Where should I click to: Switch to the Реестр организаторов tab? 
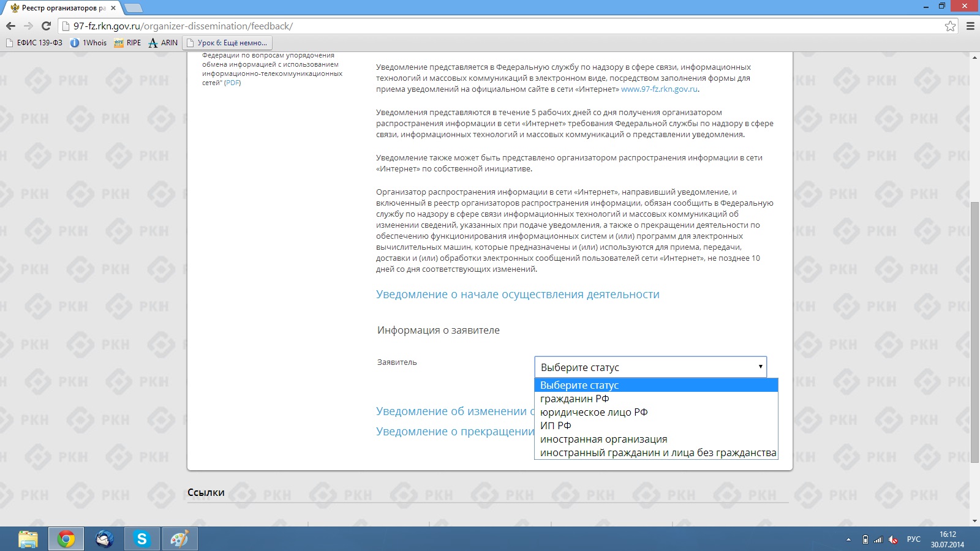62,8
